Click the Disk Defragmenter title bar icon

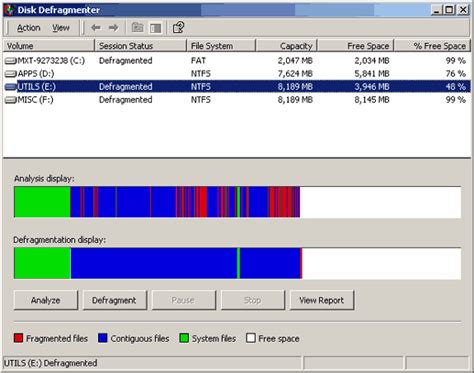(x=9, y=10)
